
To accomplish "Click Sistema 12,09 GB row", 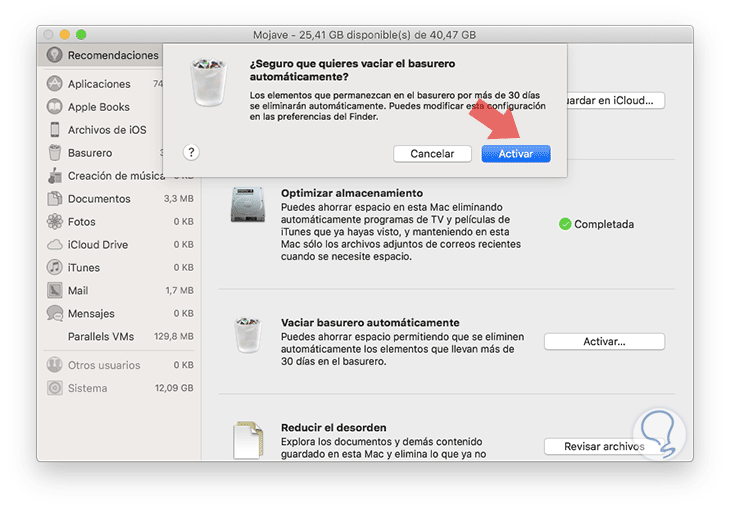I will pyautogui.click(x=120, y=388).
